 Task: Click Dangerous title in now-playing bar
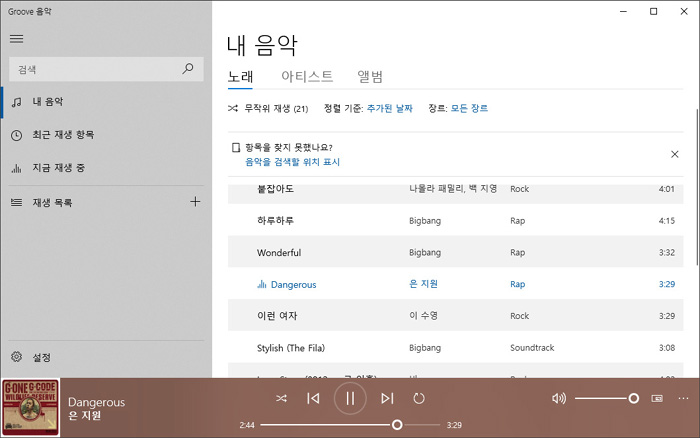click(x=96, y=402)
